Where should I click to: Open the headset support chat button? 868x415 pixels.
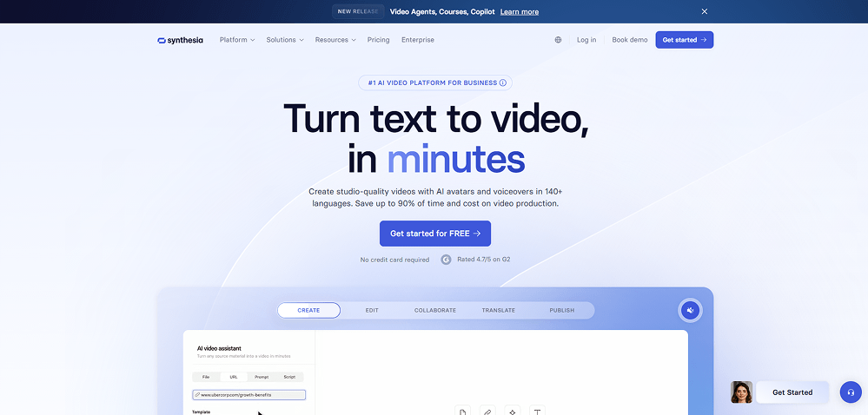pos(851,392)
